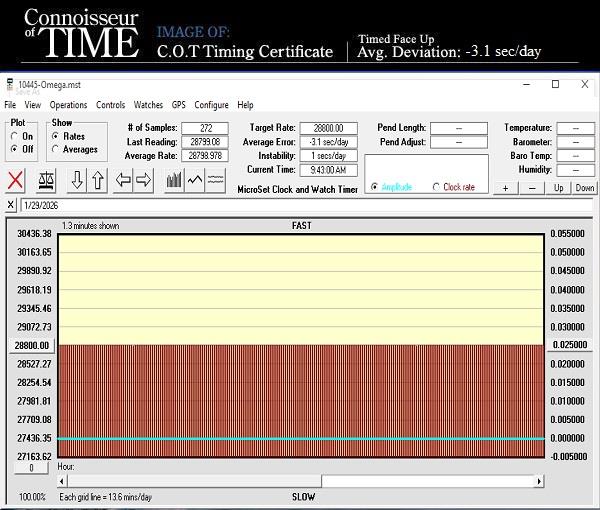Select the bar graph display icon
This screenshot has width=600, height=510.
pos(174,181)
